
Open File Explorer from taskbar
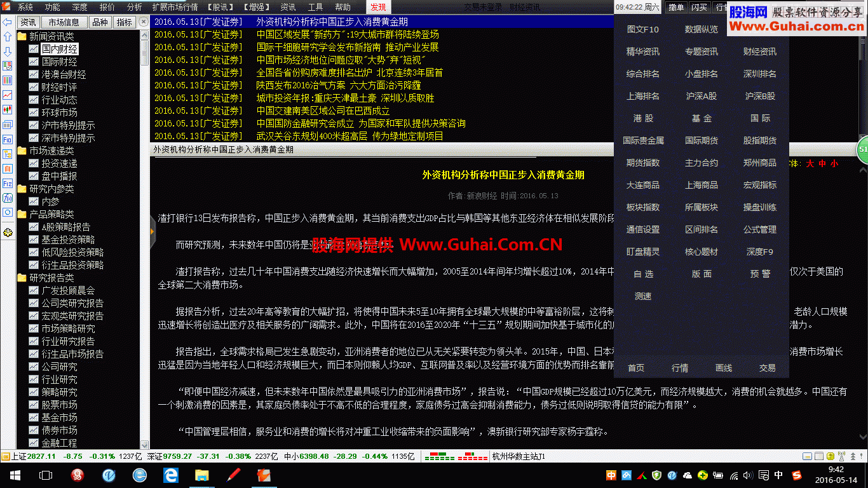(202, 475)
